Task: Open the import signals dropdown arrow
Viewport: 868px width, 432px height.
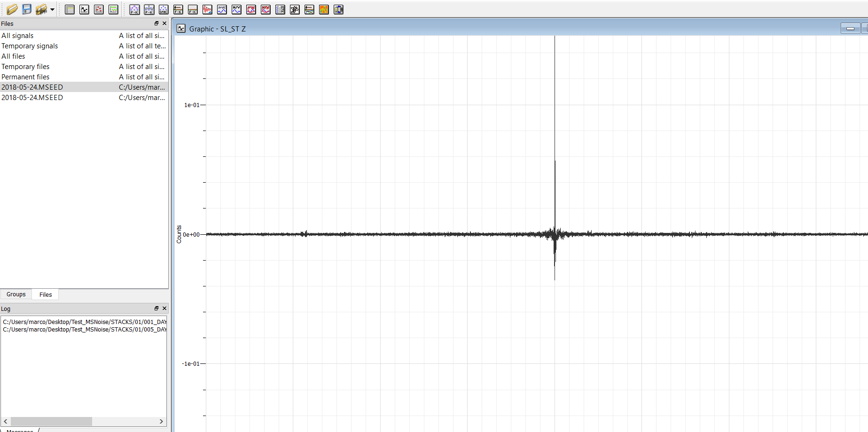Action: click(x=52, y=9)
